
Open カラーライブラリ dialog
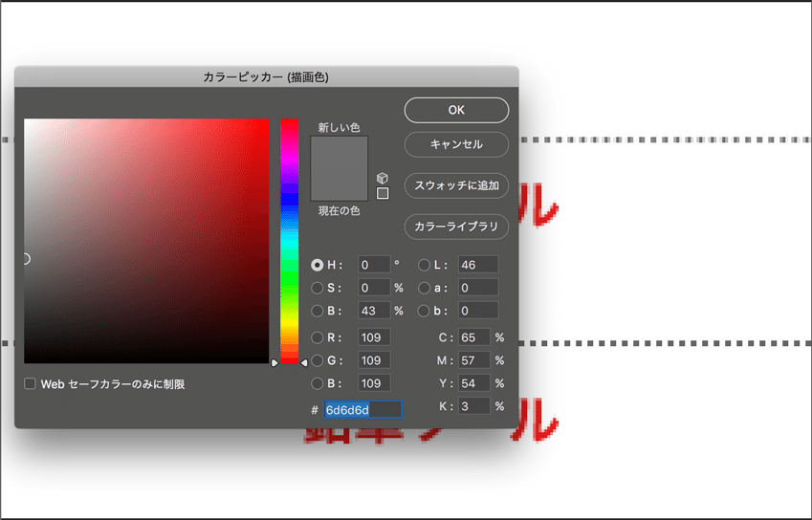point(456,227)
